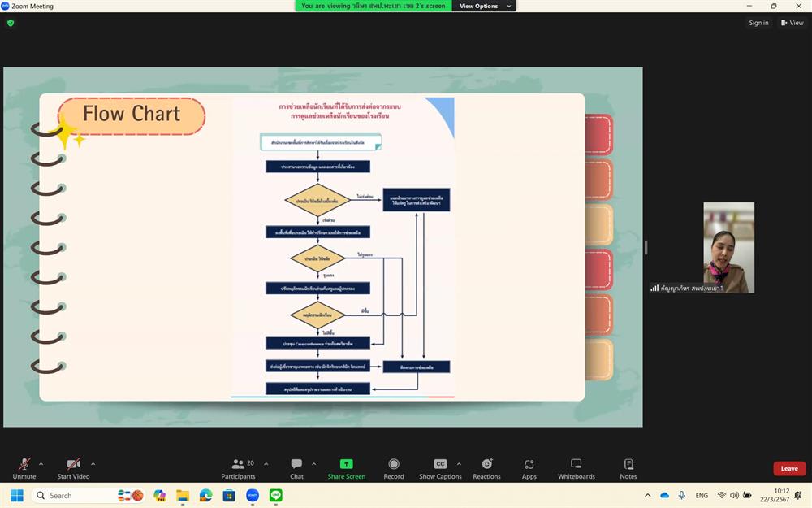Click the panel divider handle beside shared screen
Viewport: 812px width, 508px height.
click(x=646, y=247)
